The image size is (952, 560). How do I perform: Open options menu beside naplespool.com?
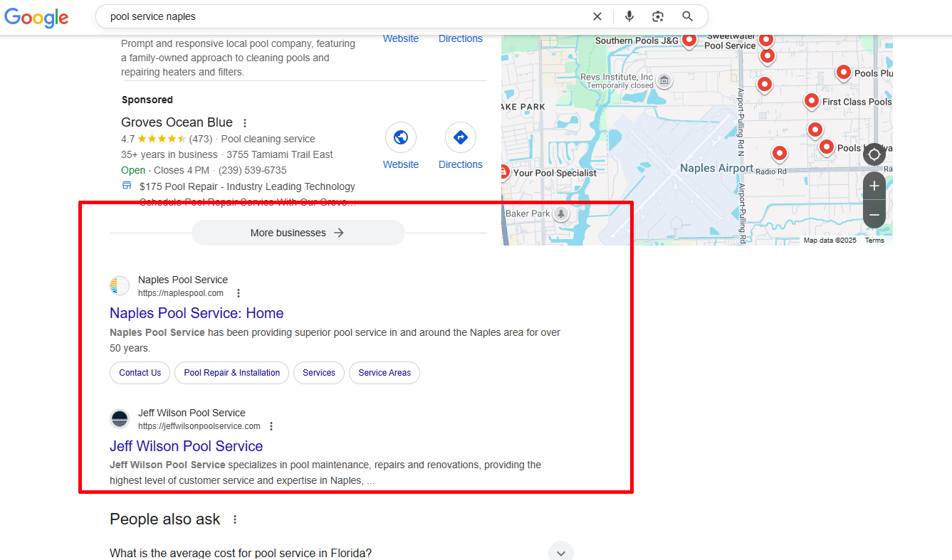click(239, 293)
